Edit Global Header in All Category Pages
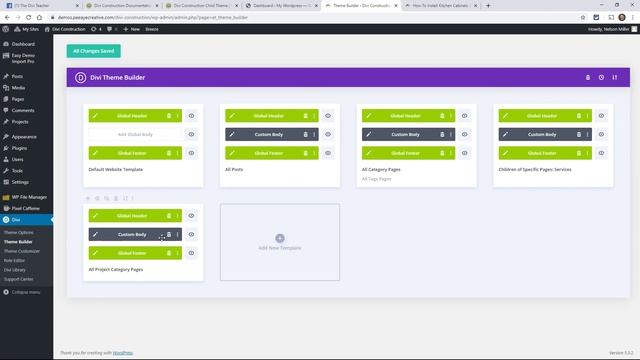Screen dimensions: 640x360 click(369, 116)
